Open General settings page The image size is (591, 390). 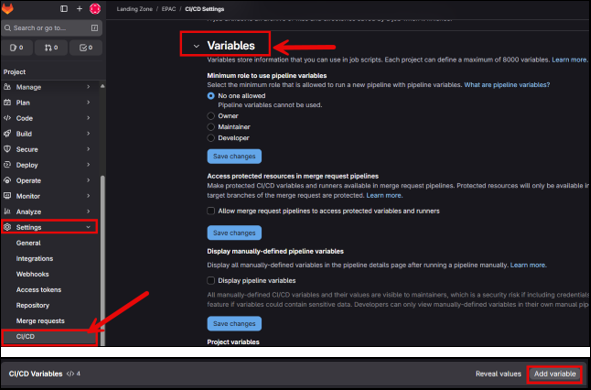point(28,243)
